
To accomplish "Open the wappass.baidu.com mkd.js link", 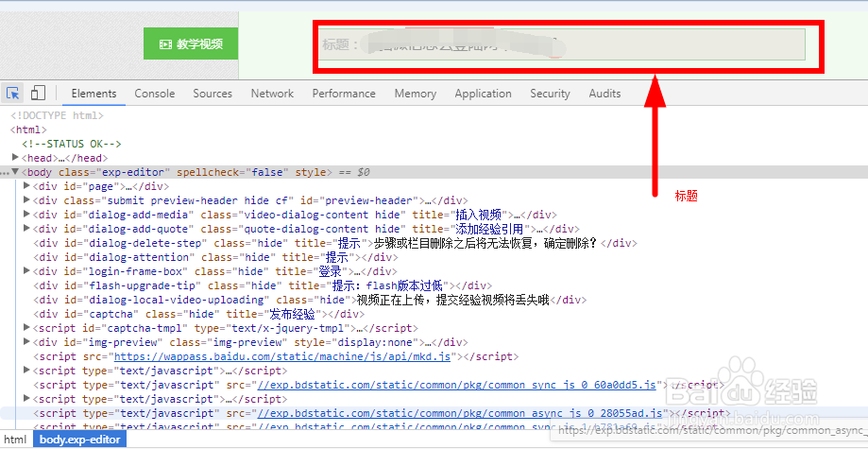I will [282, 356].
